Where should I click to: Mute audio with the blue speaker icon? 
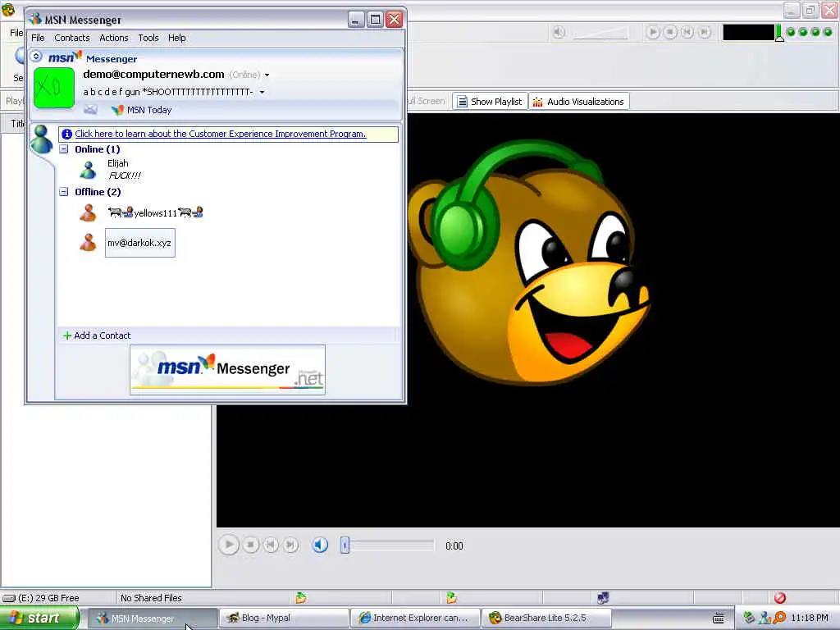click(x=320, y=545)
